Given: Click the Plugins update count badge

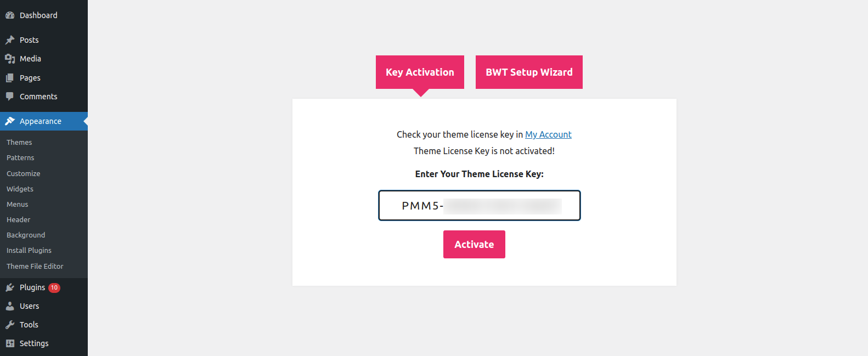Looking at the screenshot, I should point(54,287).
